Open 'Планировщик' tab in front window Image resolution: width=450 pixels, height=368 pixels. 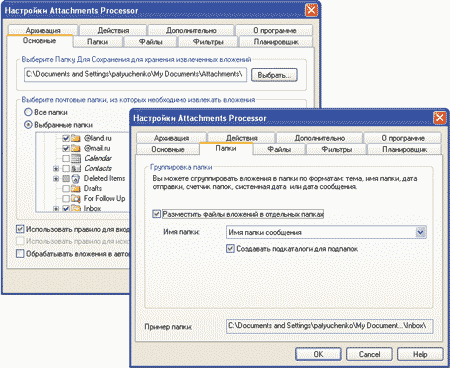(x=404, y=149)
